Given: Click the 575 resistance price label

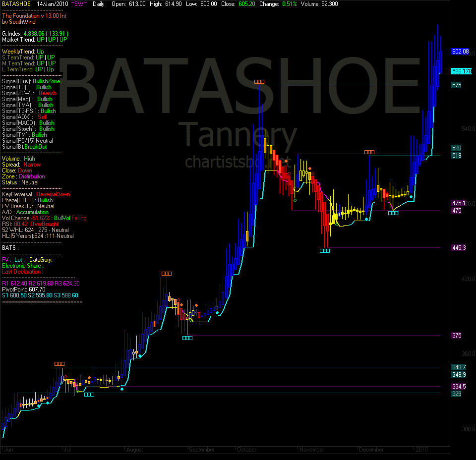Looking at the screenshot, I should [x=457, y=85].
